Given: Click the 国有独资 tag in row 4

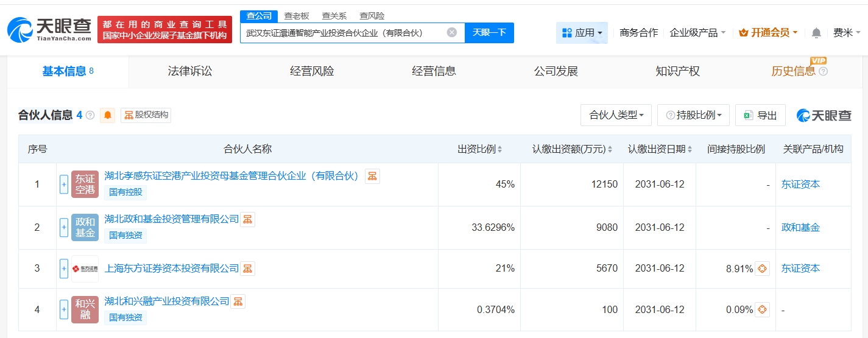Looking at the screenshot, I should point(125,317).
